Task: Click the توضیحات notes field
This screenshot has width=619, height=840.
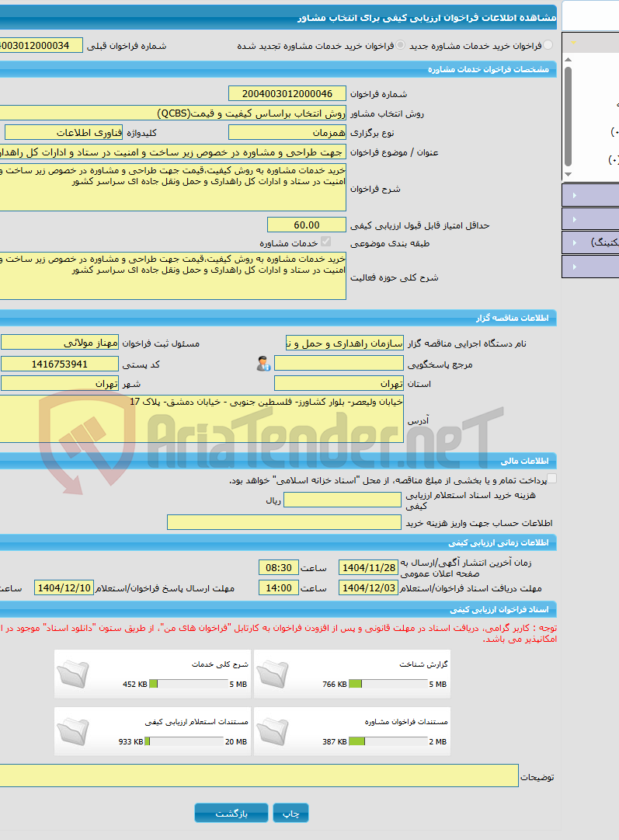Action: pyautogui.click(x=259, y=776)
